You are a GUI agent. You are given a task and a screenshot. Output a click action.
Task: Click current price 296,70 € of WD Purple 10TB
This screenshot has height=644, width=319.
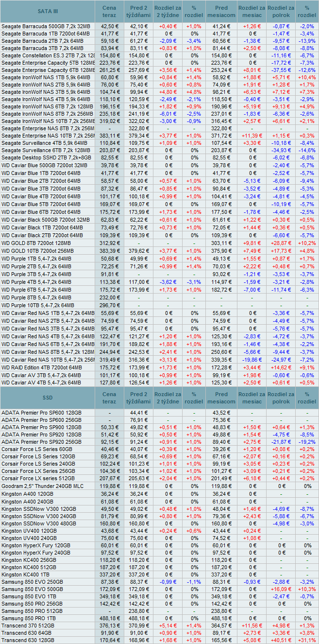pyautogui.click(x=109, y=305)
